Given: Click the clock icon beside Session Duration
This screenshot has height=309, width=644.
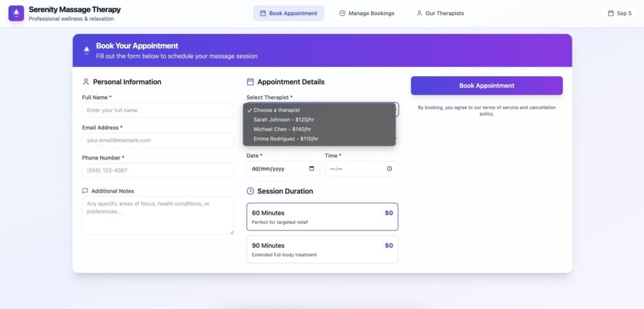Looking at the screenshot, I should tap(250, 191).
